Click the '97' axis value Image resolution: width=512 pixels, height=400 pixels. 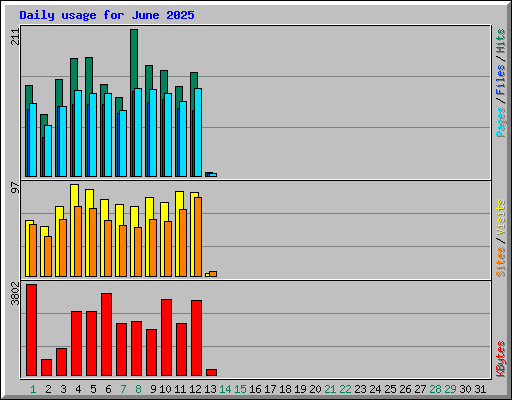(x=15, y=188)
